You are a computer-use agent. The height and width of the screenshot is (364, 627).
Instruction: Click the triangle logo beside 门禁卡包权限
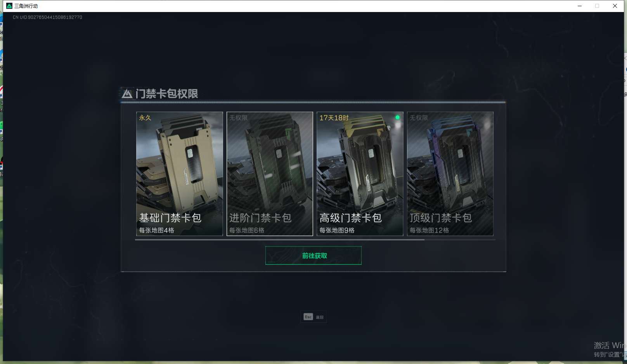coord(127,93)
